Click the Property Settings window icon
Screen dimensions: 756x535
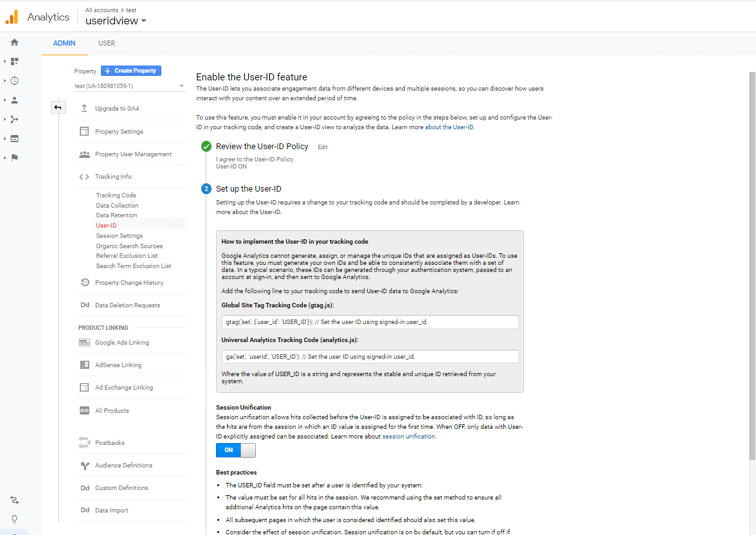click(x=84, y=131)
